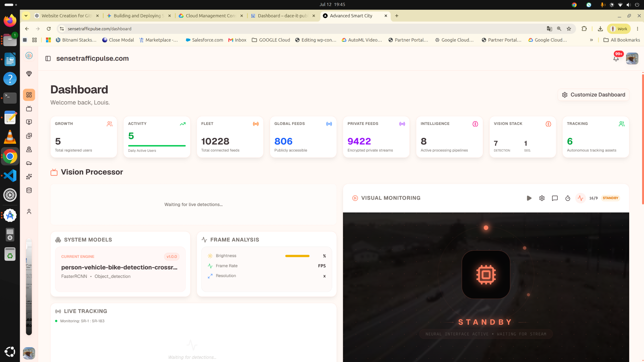This screenshot has width=644, height=362.
Task: Open Chrome extensions puzzle icon
Action: pos(584,29)
